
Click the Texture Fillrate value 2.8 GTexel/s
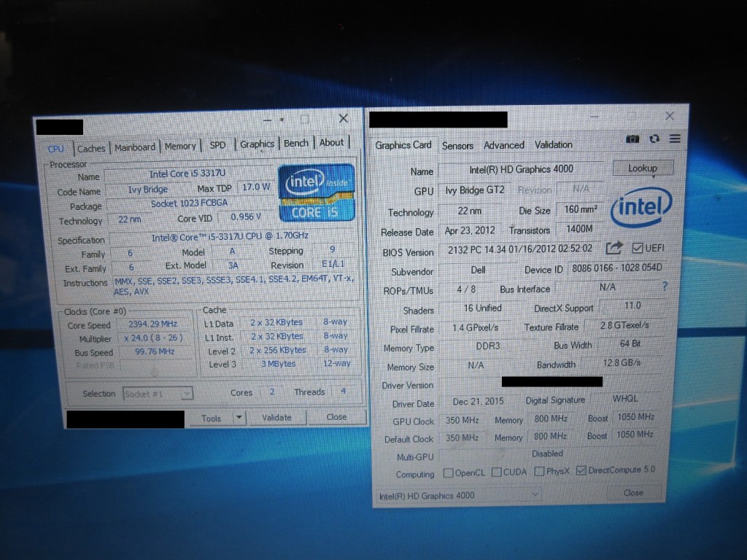(624, 325)
